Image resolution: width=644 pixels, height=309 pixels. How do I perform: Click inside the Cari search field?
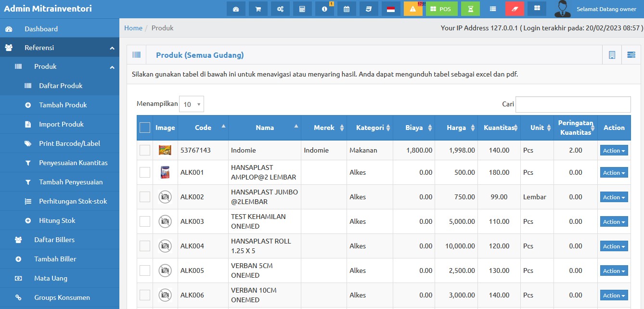[573, 104]
